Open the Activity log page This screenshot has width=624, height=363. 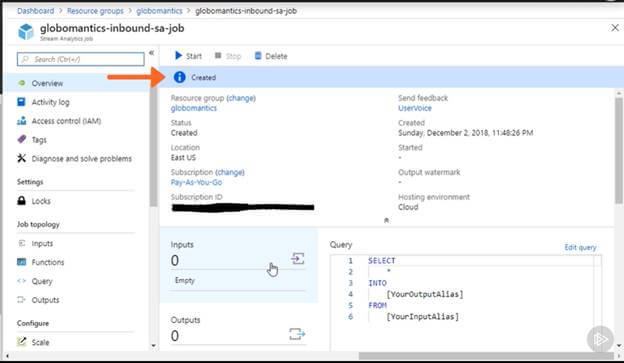tap(50, 102)
